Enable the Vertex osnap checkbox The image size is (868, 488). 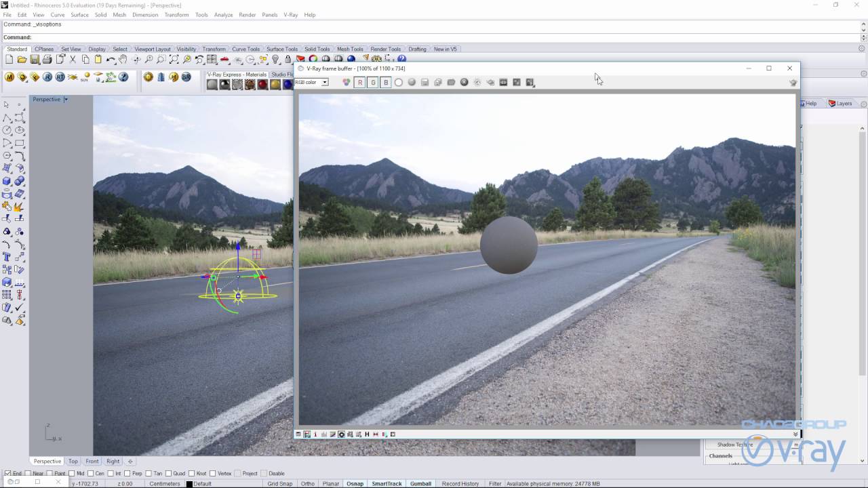(212, 473)
